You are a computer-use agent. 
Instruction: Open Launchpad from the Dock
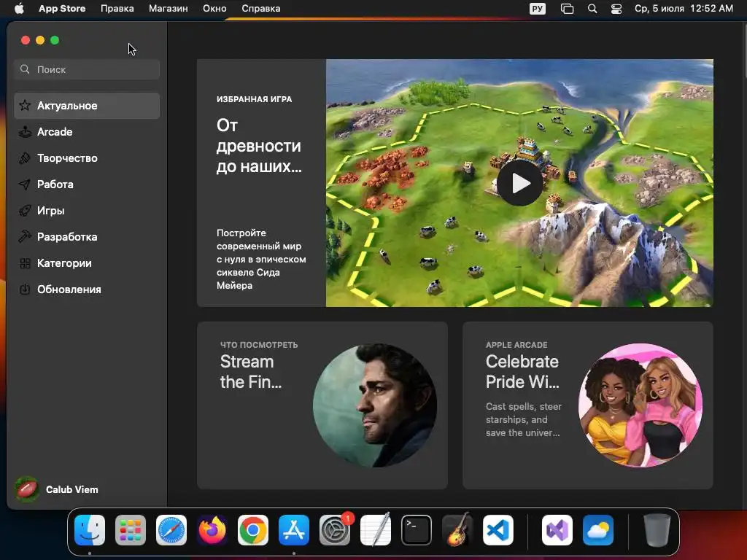131,530
